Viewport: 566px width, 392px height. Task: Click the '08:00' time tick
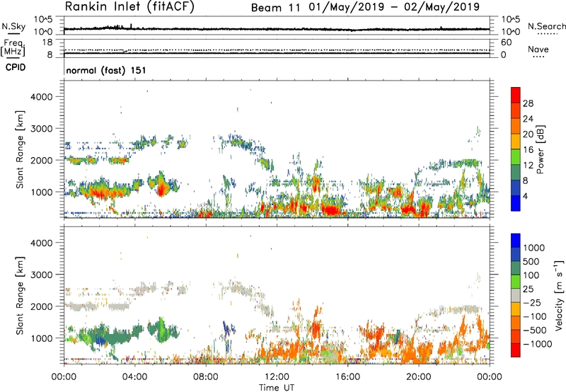pos(206,377)
